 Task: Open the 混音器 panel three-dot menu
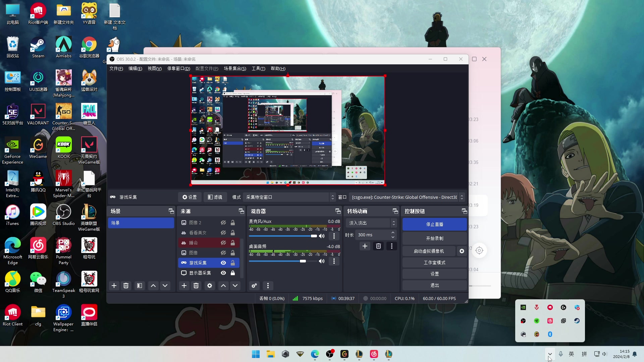click(x=268, y=286)
